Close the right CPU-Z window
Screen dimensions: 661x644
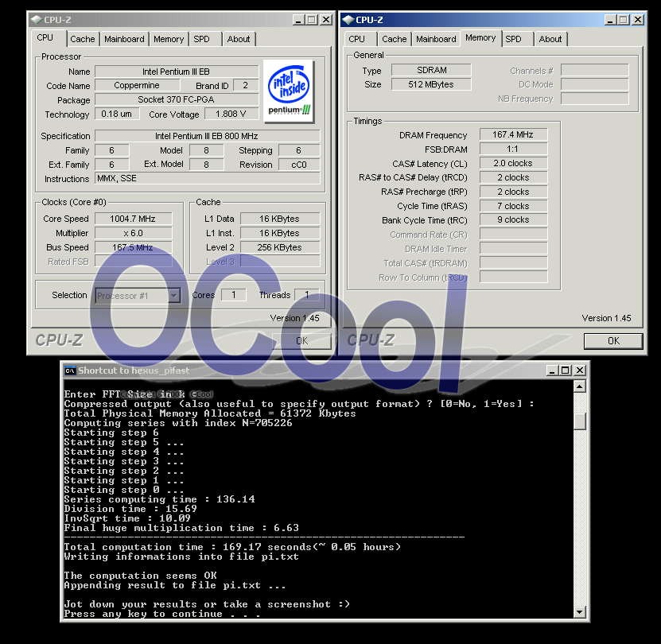click(638, 20)
